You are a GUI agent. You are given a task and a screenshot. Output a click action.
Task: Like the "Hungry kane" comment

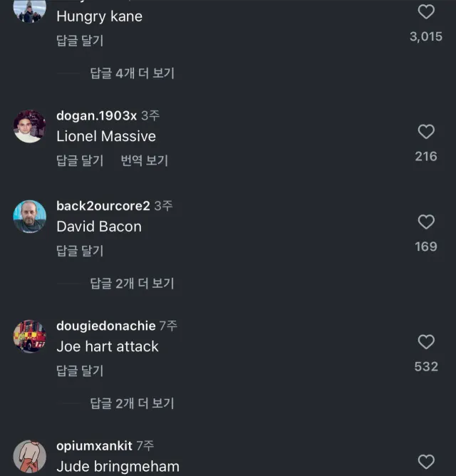coord(426,12)
